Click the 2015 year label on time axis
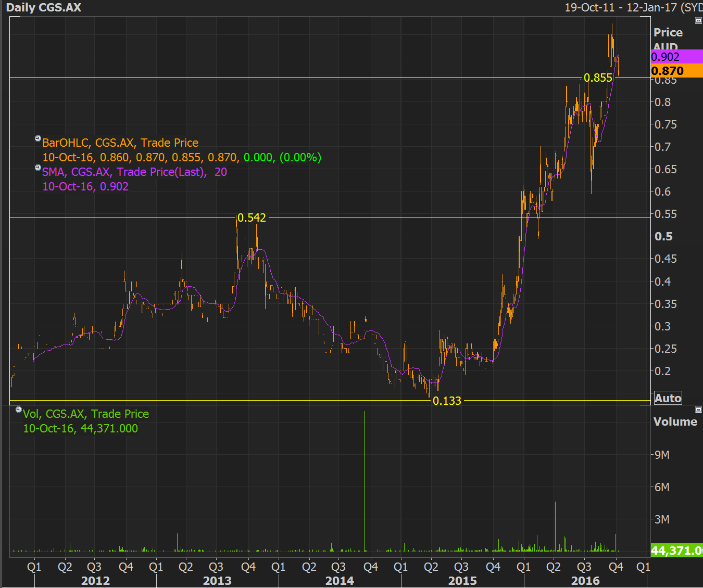The image size is (703, 588). point(462,581)
